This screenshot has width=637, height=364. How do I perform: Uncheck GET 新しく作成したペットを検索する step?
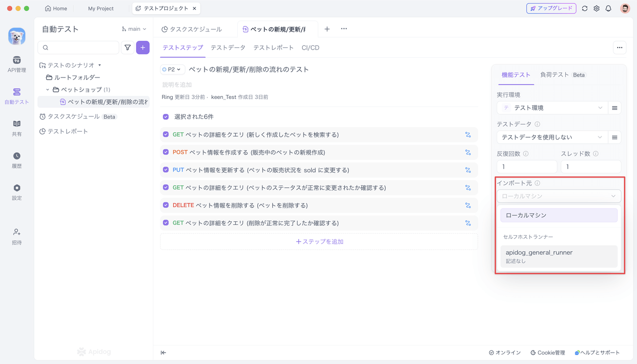pyautogui.click(x=166, y=134)
